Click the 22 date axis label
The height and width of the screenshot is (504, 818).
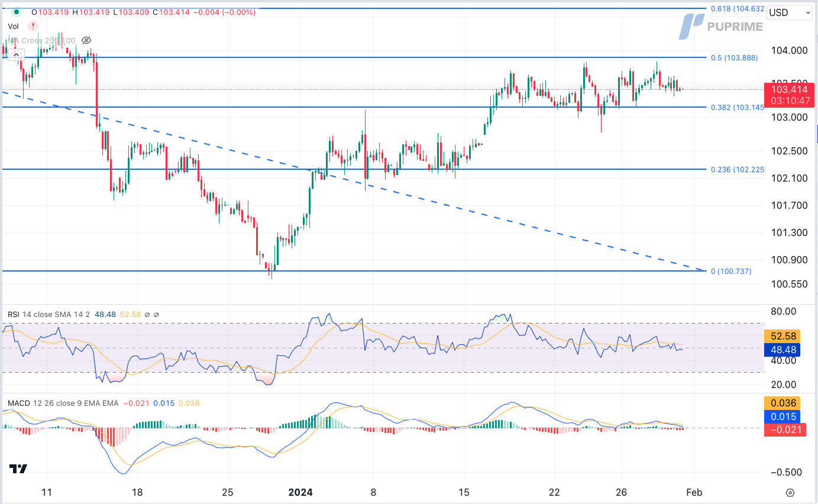pyautogui.click(x=554, y=493)
